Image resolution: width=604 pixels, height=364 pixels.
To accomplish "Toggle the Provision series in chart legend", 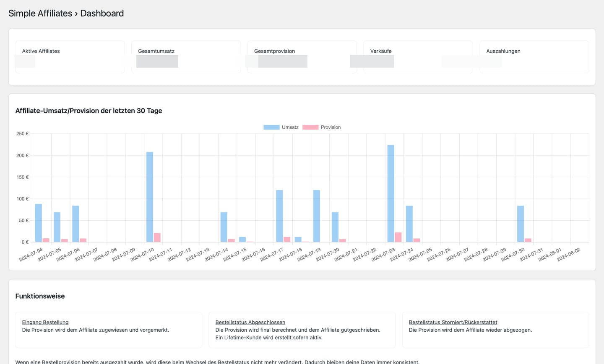I will tap(331, 127).
